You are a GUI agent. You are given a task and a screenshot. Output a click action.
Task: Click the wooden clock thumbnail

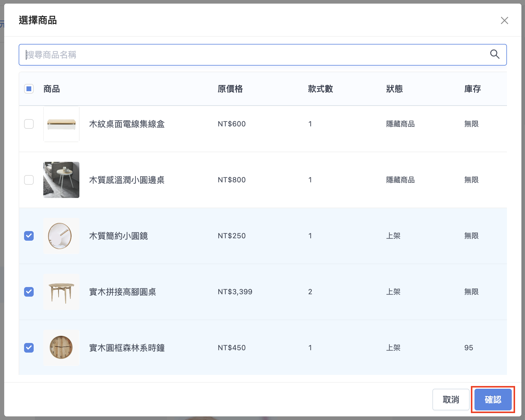pos(61,348)
